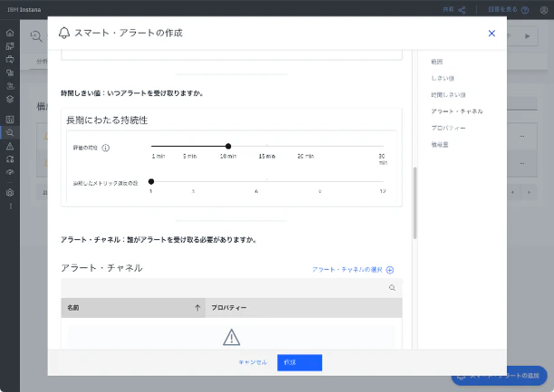Click the 評価の粒度 slider handle at 10 min
This screenshot has width=554, height=392.
coord(228,146)
